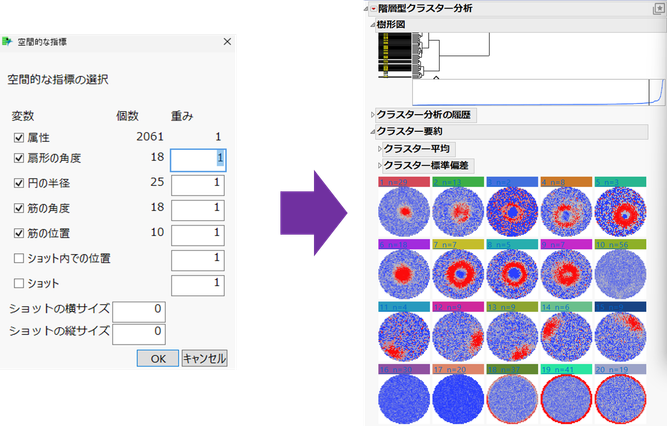Image resolution: width=667 pixels, height=426 pixels.
Task: Enable the ショット内での位置 checkbox
Action: point(19,258)
